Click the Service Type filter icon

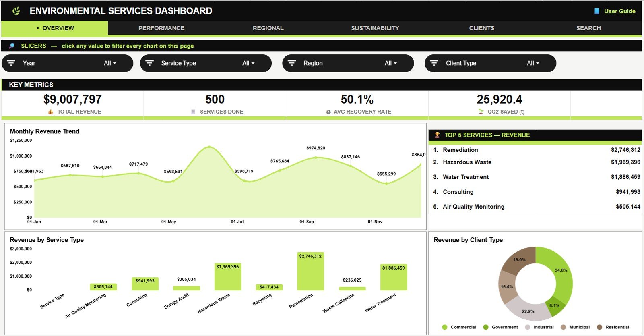tap(150, 63)
